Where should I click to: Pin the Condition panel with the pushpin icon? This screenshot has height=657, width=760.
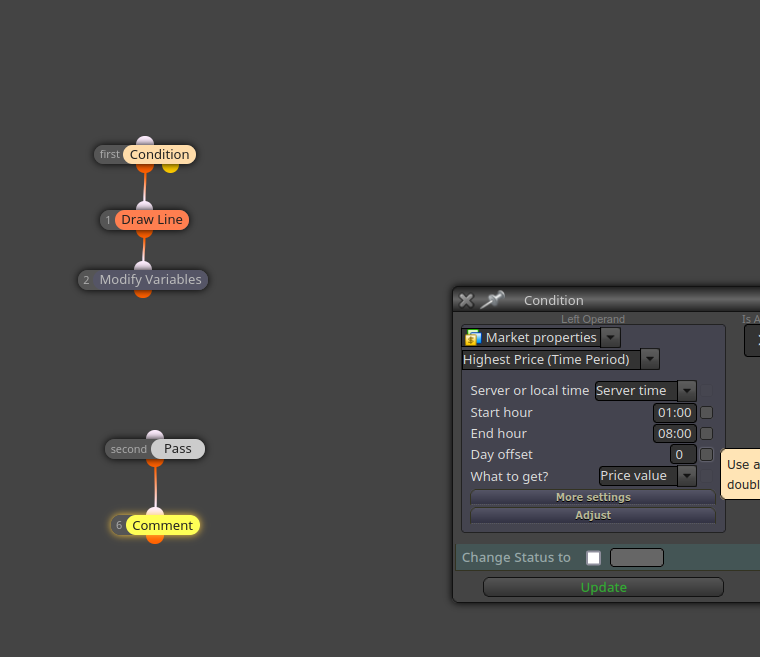click(492, 300)
